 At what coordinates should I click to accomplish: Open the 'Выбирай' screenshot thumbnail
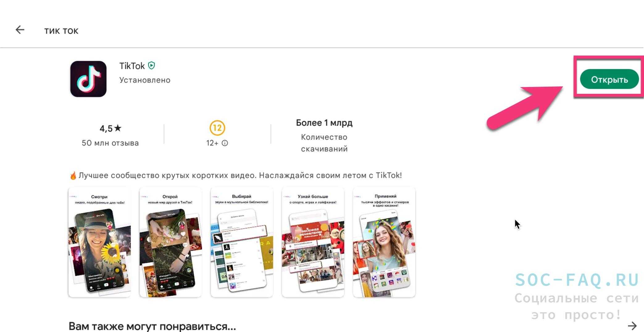click(242, 242)
